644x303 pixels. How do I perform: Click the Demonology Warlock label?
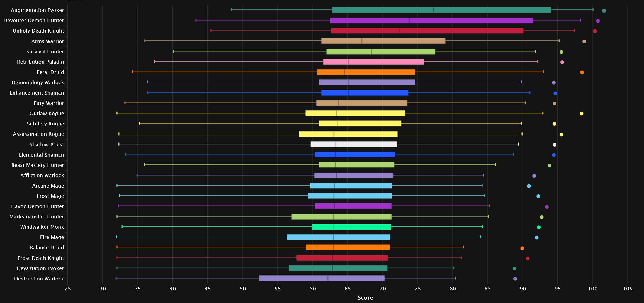point(38,83)
